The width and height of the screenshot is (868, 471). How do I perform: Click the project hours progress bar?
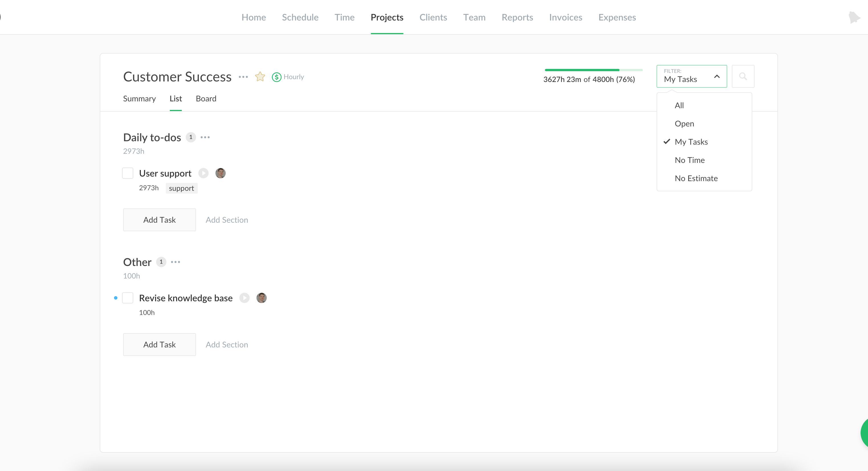tap(593, 70)
